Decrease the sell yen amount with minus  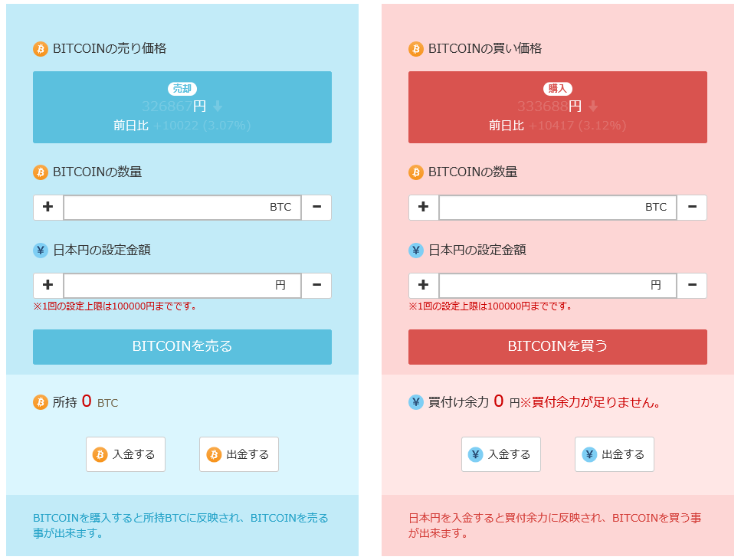tap(316, 286)
